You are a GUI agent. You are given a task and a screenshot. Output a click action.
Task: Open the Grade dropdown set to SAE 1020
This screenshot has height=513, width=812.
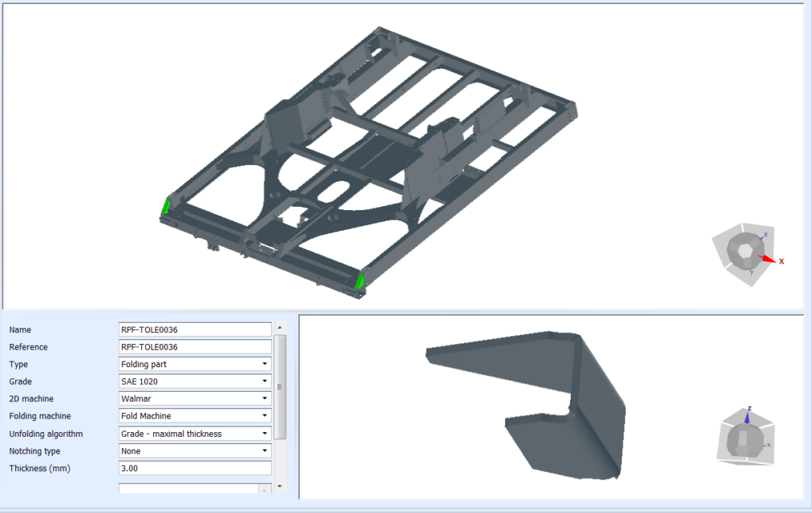tap(265, 381)
